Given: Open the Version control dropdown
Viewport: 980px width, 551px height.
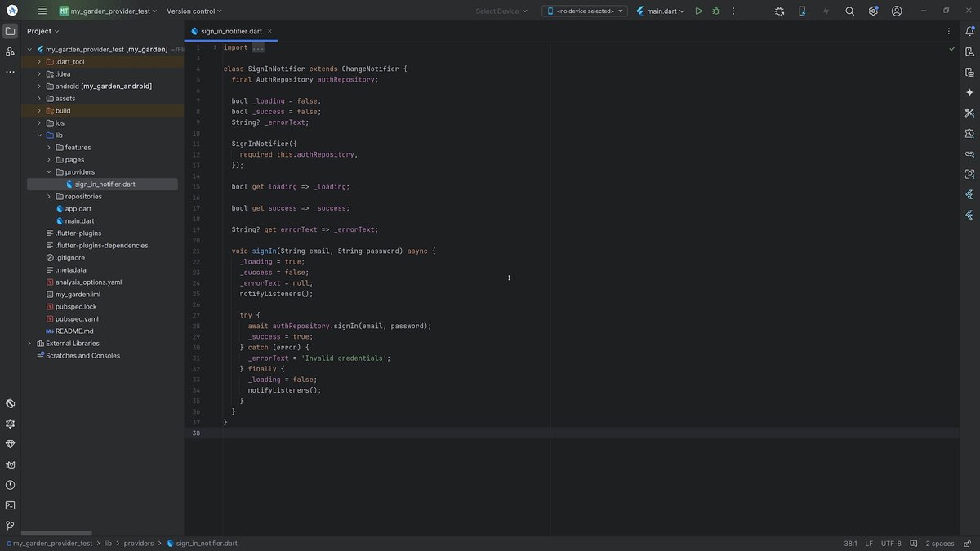Looking at the screenshot, I should click(194, 11).
